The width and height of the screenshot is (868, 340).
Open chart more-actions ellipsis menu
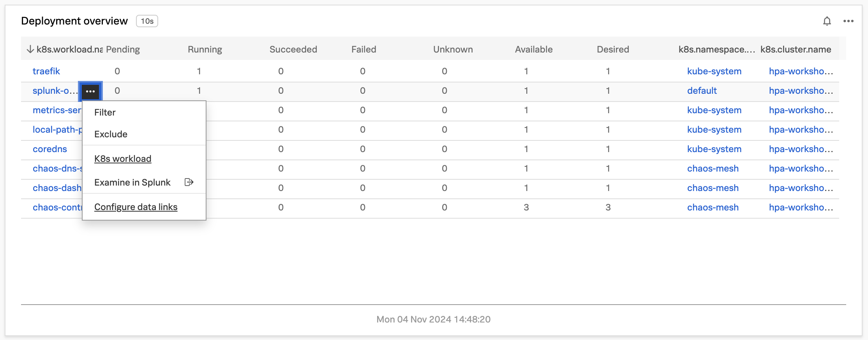tap(848, 21)
